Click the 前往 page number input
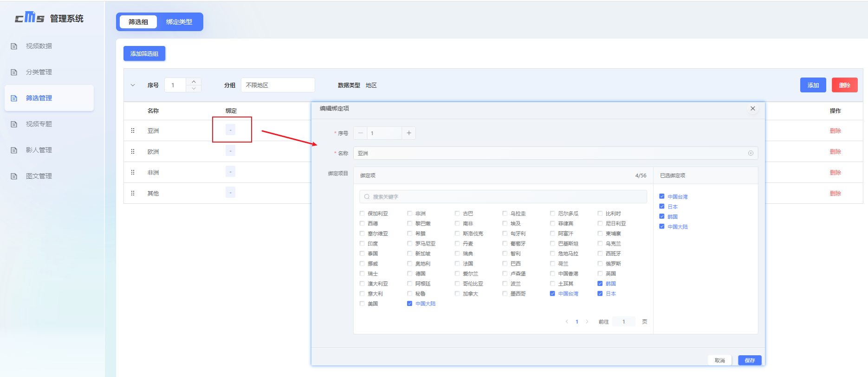868x377 pixels. (x=624, y=322)
